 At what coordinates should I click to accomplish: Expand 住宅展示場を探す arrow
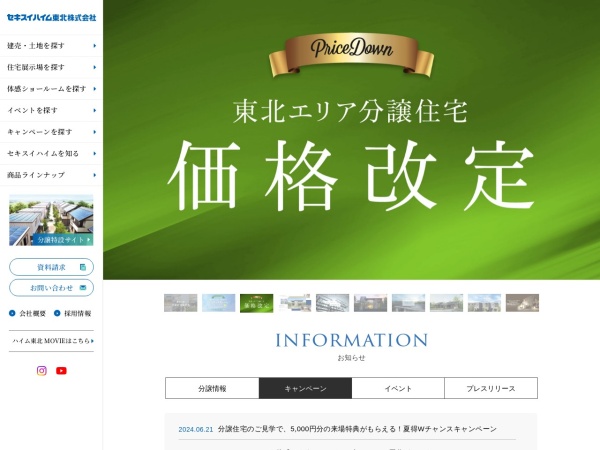pos(95,67)
